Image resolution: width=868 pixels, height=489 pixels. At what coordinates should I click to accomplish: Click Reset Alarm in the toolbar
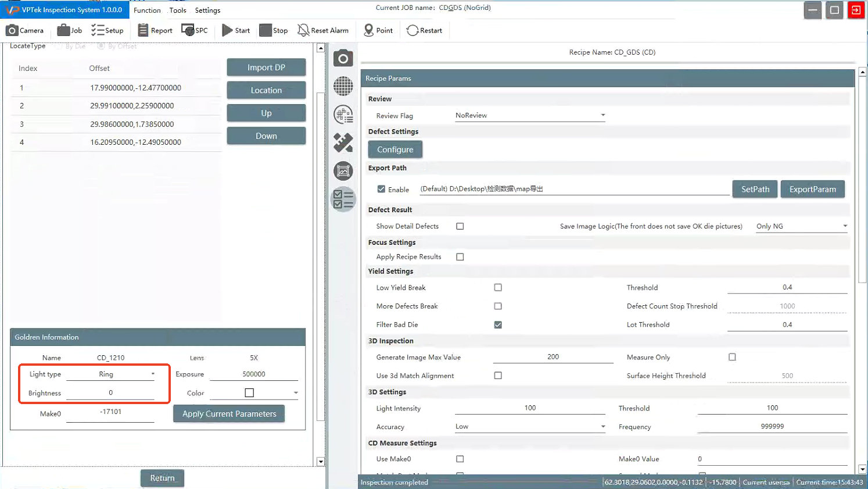click(323, 30)
